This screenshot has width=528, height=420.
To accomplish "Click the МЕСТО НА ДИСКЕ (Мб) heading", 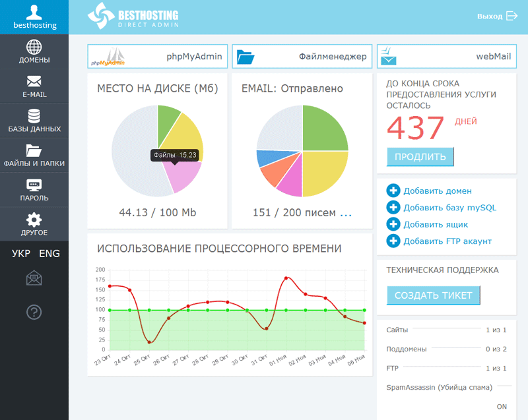I will [x=158, y=88].
